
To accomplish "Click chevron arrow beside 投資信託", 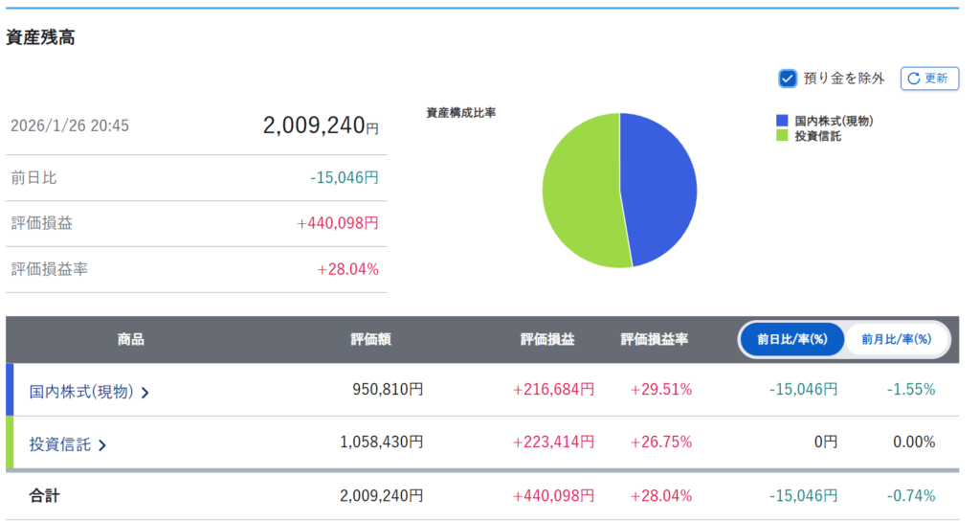I will [102, 444].
